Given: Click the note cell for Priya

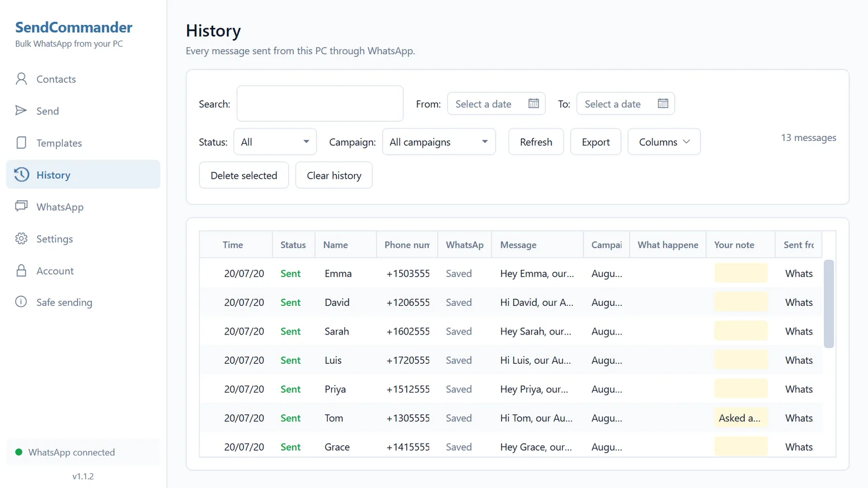Looking at the screenshot, I should (741, 389).
